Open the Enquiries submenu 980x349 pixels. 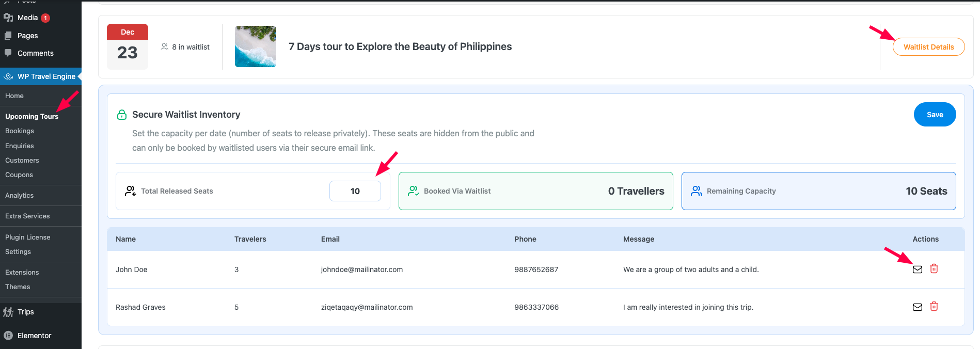pyautogui.click(x=20, y=146)
